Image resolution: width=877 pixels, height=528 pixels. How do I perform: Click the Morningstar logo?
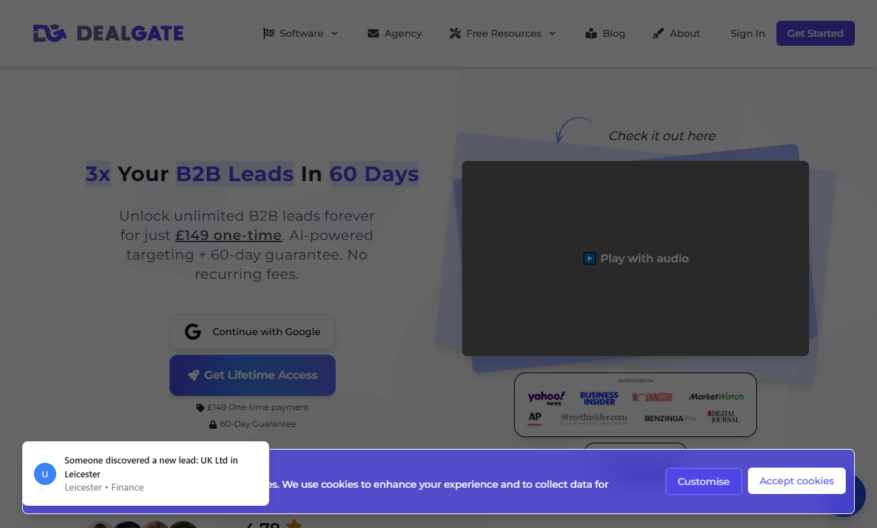click(652, 397)
